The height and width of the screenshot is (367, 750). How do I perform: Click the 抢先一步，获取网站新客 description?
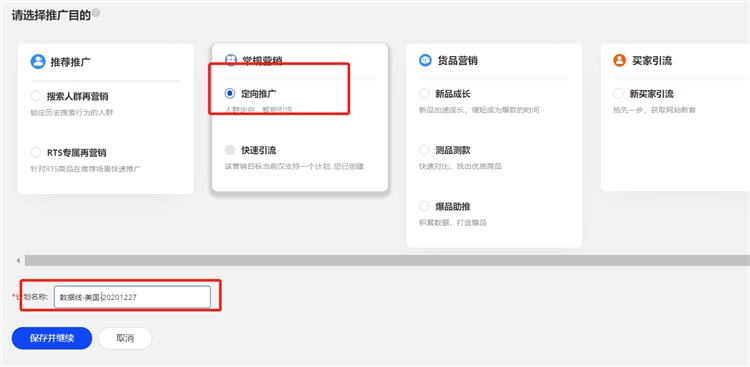pyautogui.click(x=654, y=110)
